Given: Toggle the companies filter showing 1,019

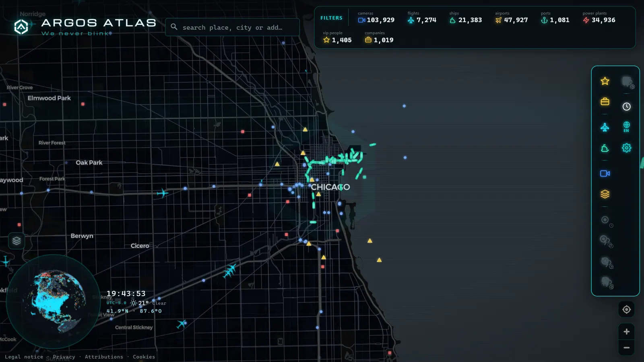Looking at the screenshot, I should pos(379,37).
